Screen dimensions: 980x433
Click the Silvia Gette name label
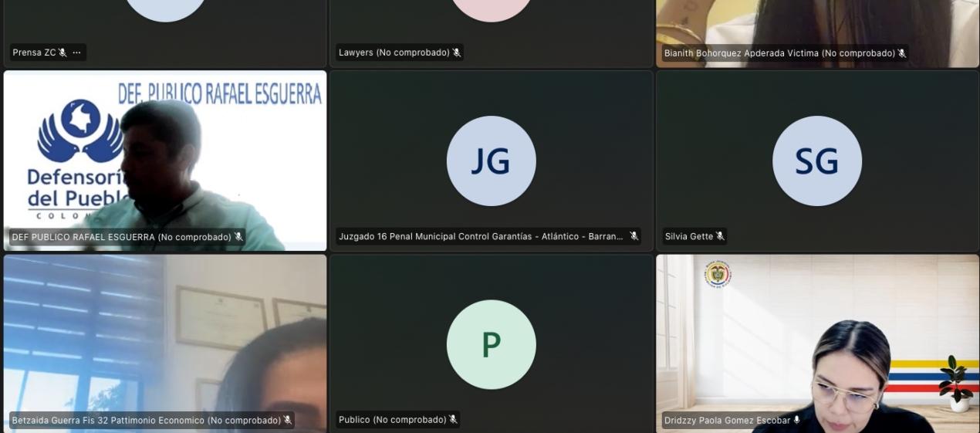[x=688, y=237]
